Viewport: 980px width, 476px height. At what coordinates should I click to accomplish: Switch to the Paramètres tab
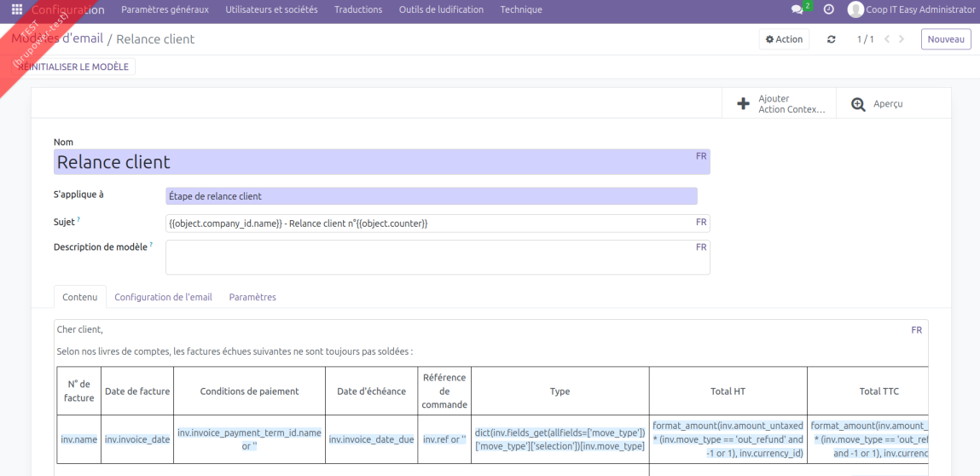252,297
